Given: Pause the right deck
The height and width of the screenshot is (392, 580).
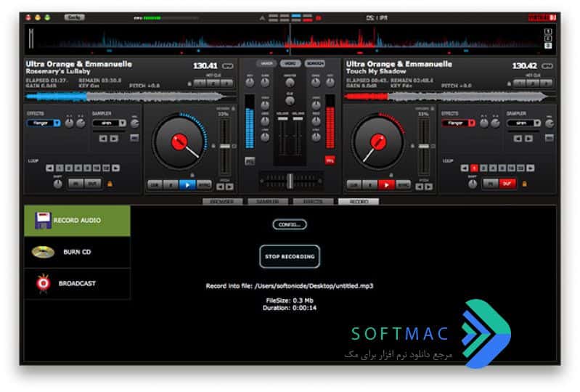Looking at the screenshot, I should (370, 184).
